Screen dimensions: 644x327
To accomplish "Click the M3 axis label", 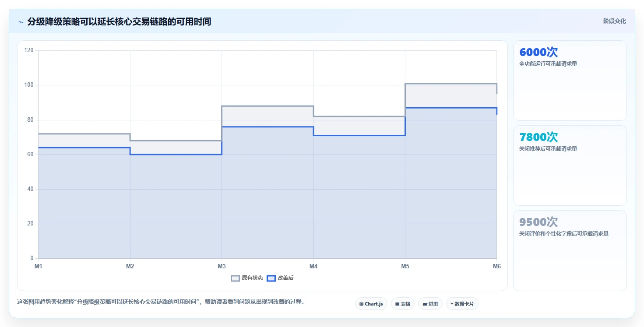I will [x=222, y=266].
